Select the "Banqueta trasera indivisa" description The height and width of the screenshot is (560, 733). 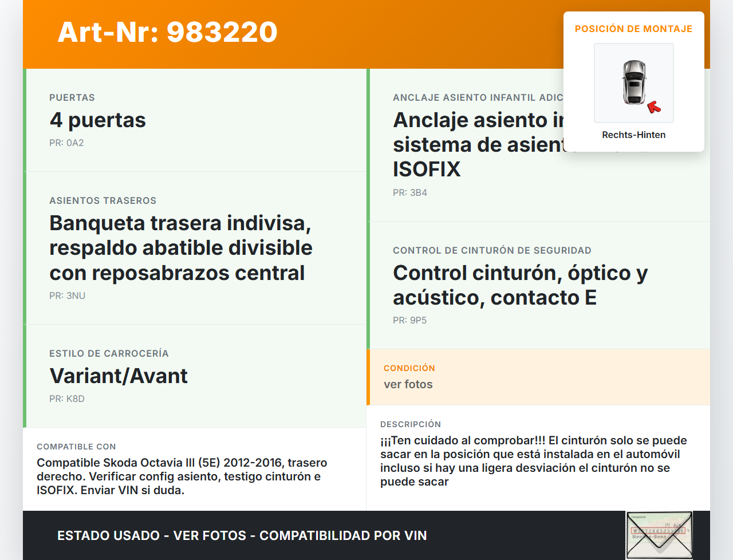point(181,248)
